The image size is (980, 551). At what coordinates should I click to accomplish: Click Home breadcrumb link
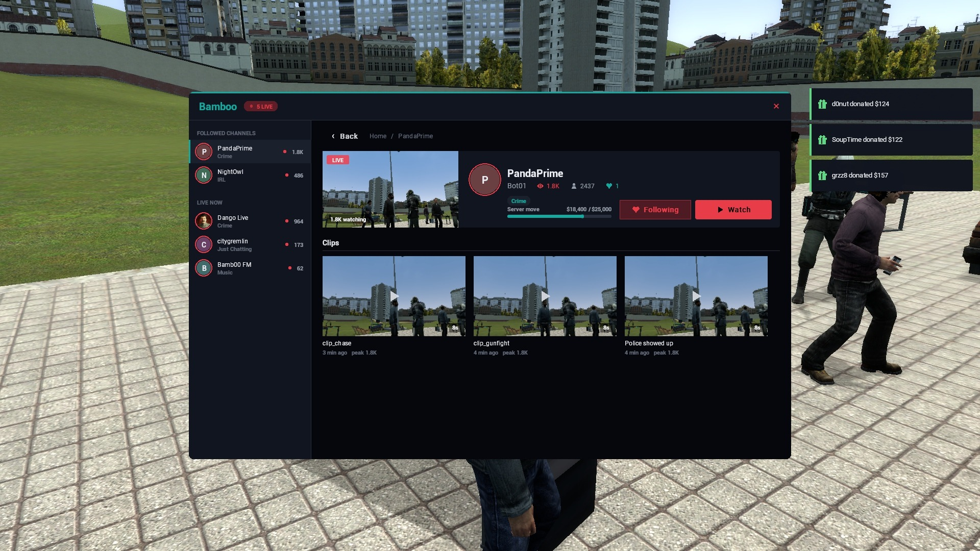click(378, 136)
